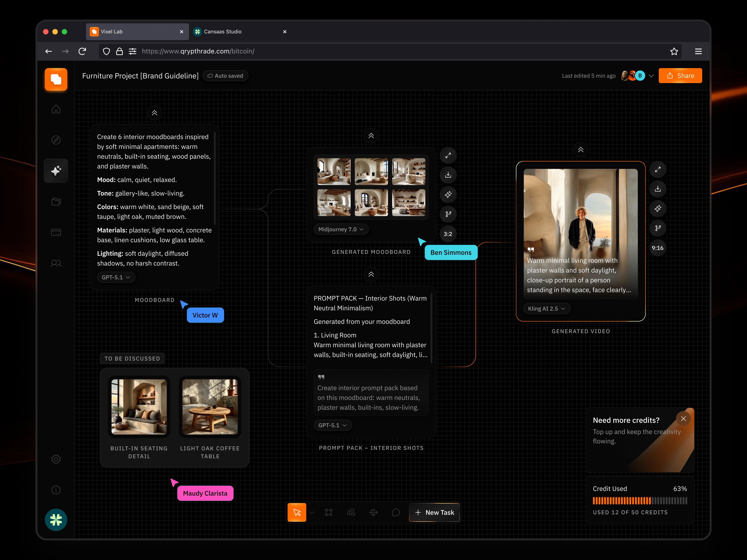Collapse the Moodboard prompt card
The width and height of the screenshot is (747, 560).
tap(154, 113)
